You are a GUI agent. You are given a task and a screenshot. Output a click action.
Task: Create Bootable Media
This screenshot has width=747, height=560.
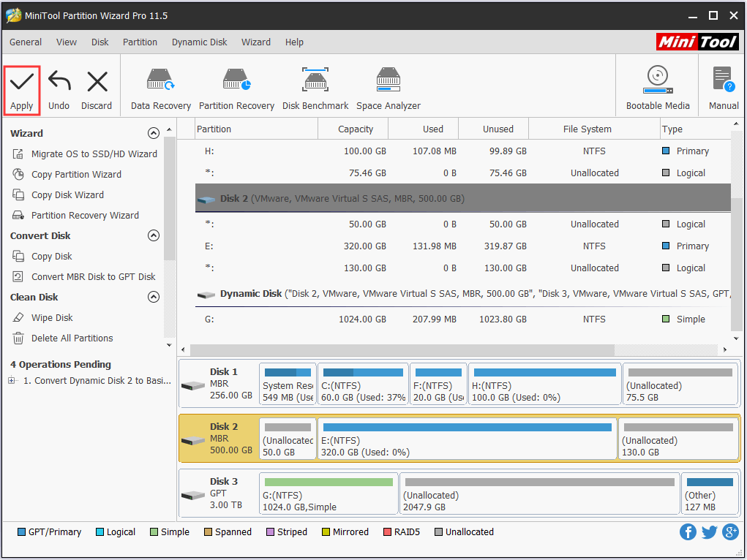pos(658,88)
